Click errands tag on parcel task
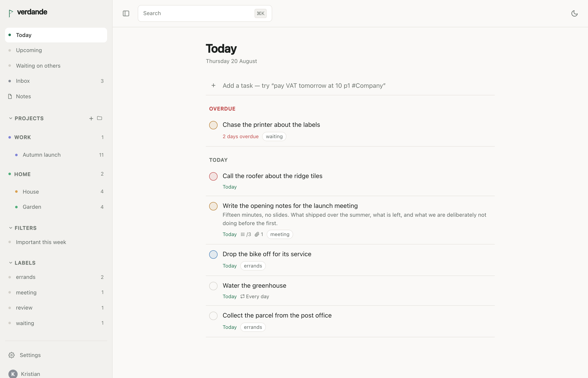Viewport: 588px width, 378px height. click(253, 327)
